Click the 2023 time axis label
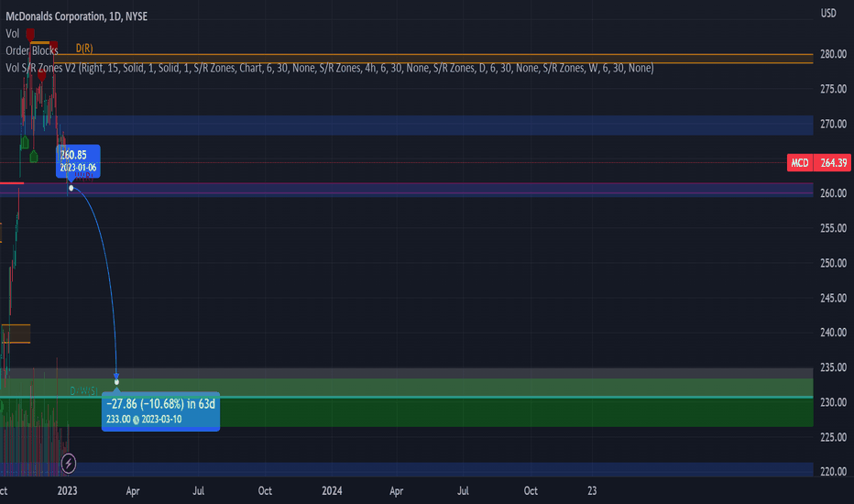 click(x=67, y=490)
